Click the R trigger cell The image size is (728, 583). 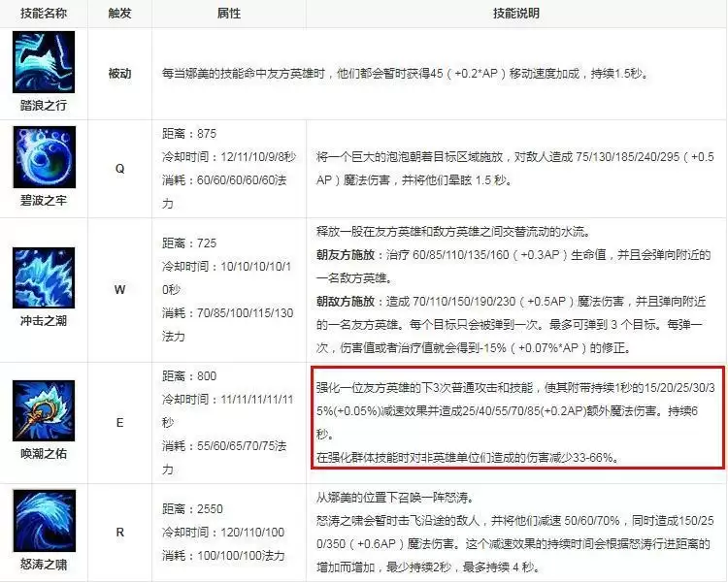point(119,532)
